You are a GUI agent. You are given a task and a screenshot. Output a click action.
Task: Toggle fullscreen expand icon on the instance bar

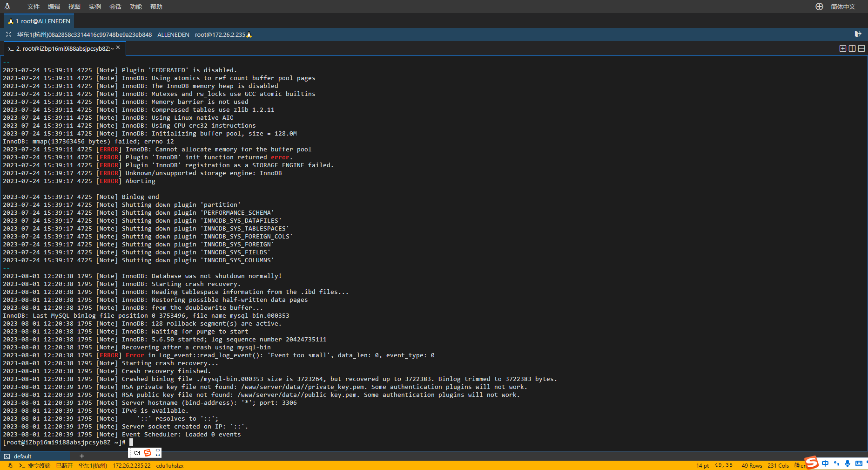[8, 34]
